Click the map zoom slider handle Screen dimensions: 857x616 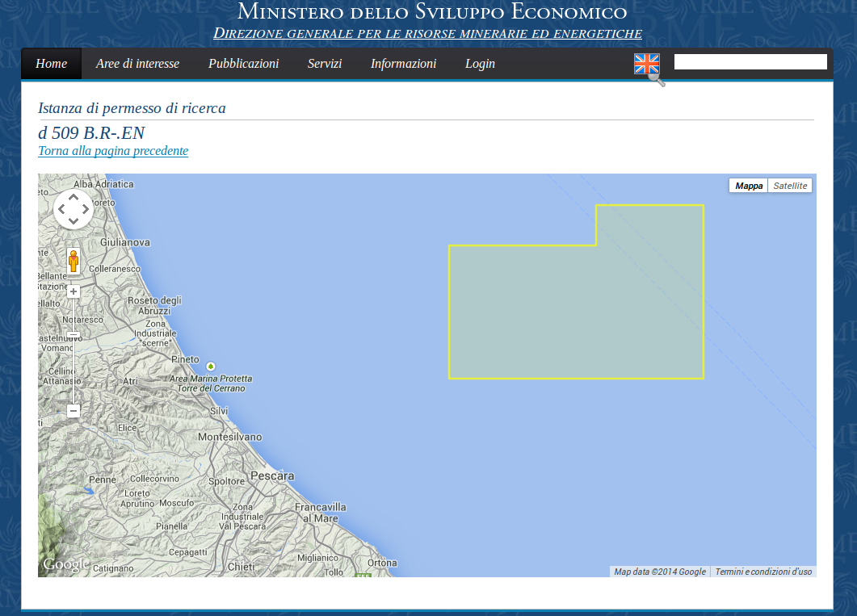74,334
